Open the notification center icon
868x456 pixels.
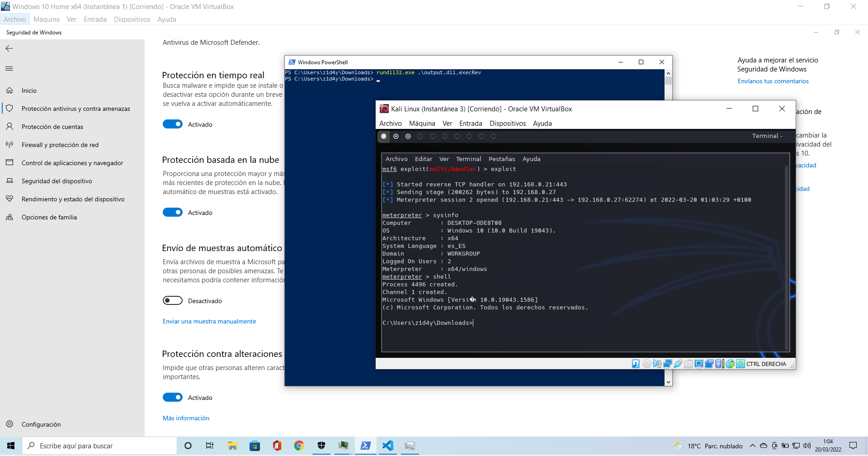853,446
